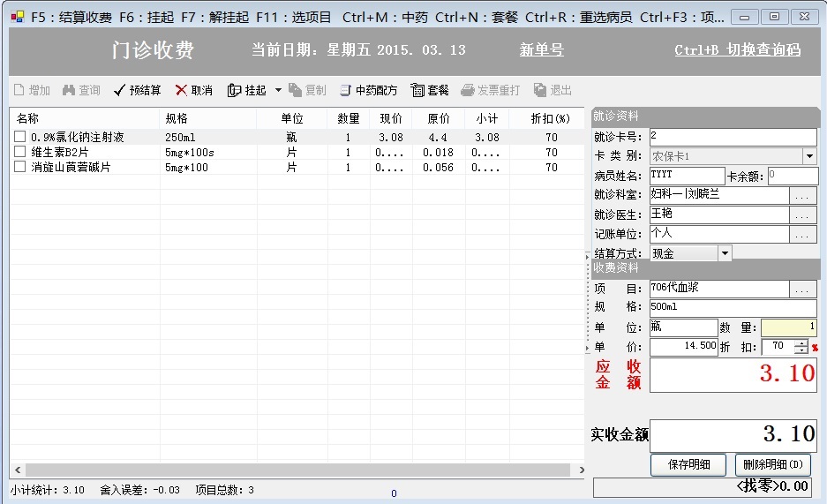827x504 pixels.
Task: Sort by 折扣(%) column header
Action: pyautogui.click(x=546, y=118)
